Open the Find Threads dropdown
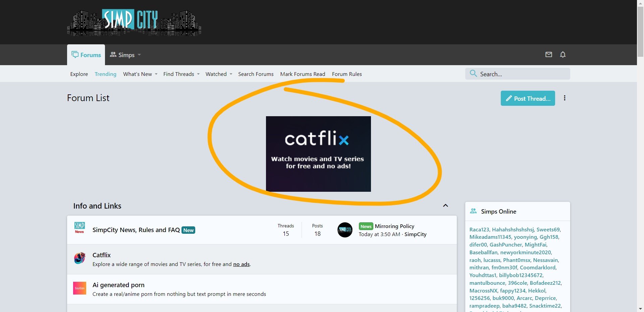This screenshot has height=312, width=644. [198, 74]
